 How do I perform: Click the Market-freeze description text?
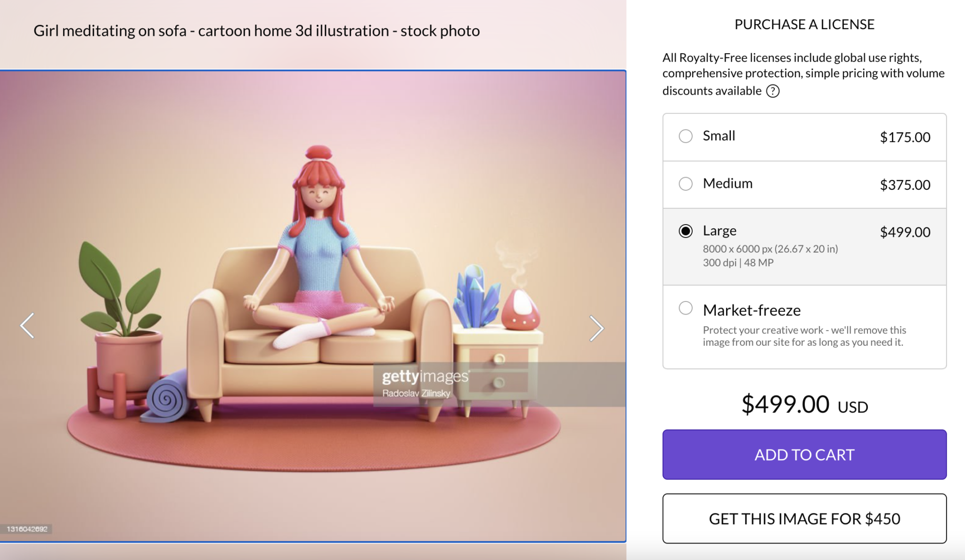click(804, 336)
